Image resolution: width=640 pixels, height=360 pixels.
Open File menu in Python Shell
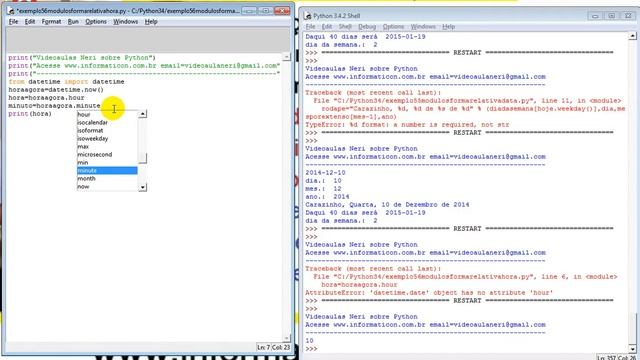(311, 27)
